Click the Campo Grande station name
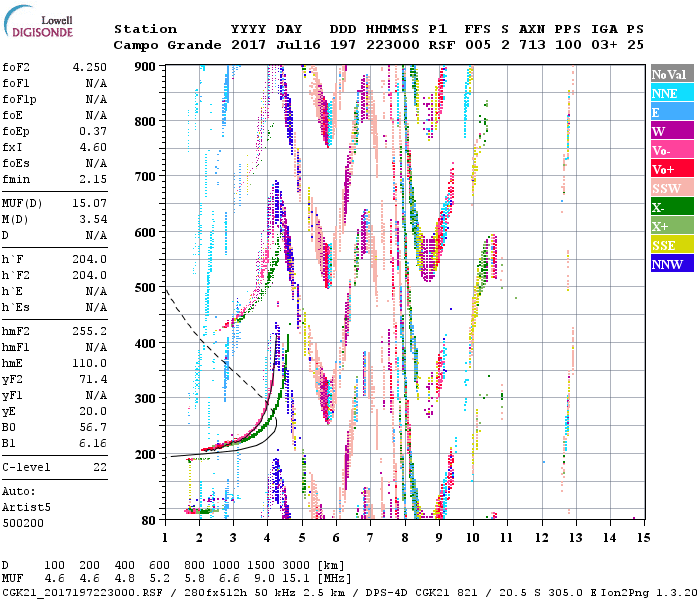 pos(161,45)
